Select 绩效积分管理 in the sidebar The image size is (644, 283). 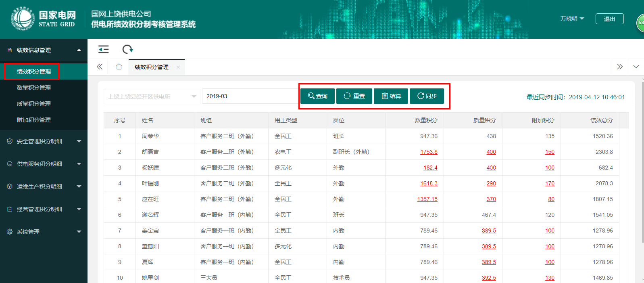[x=34, y=71]
